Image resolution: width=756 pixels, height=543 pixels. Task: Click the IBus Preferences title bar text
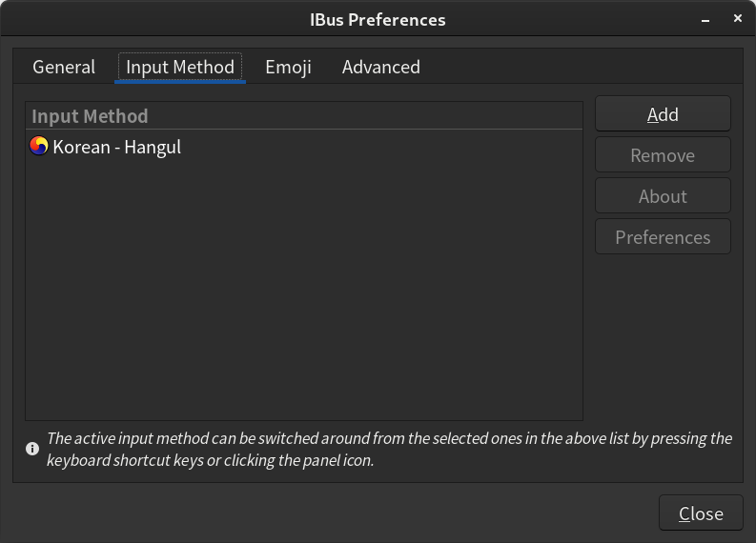point(378,19)
